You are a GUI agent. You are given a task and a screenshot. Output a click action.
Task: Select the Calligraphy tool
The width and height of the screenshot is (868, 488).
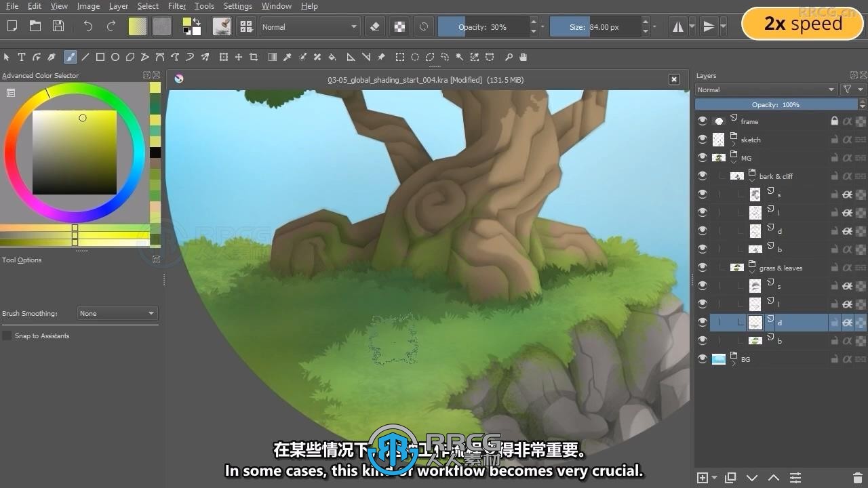click(52, 57)
